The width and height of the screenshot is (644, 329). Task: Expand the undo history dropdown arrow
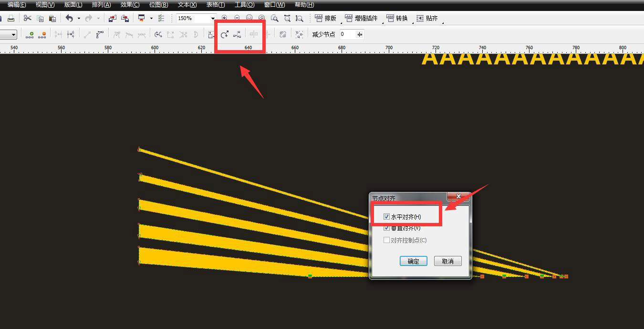79,19
